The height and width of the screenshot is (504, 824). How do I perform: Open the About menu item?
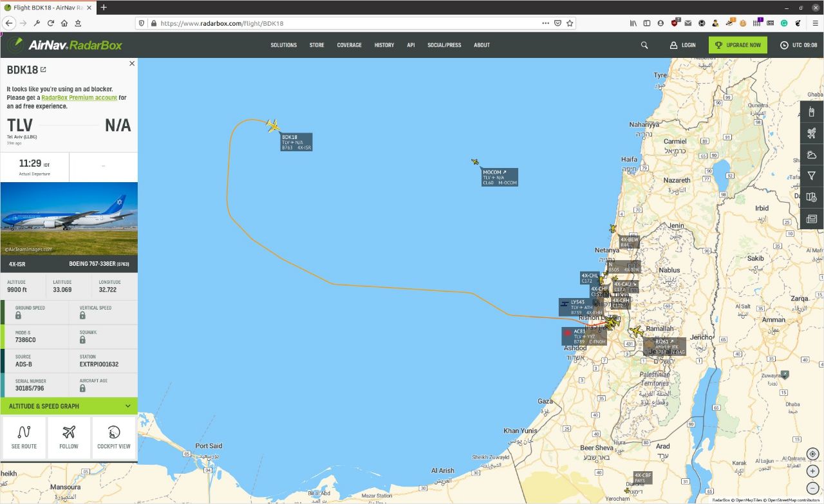(482, 45)
